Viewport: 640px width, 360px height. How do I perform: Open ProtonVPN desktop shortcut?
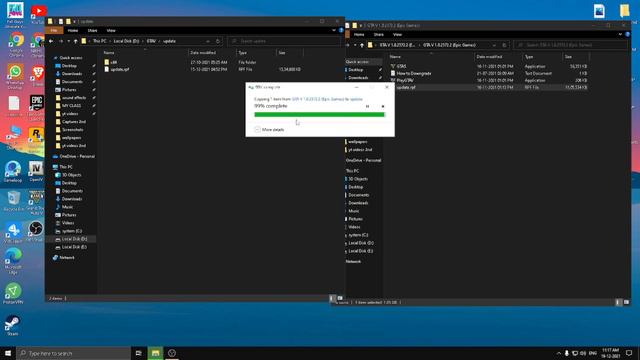(13, 294)
